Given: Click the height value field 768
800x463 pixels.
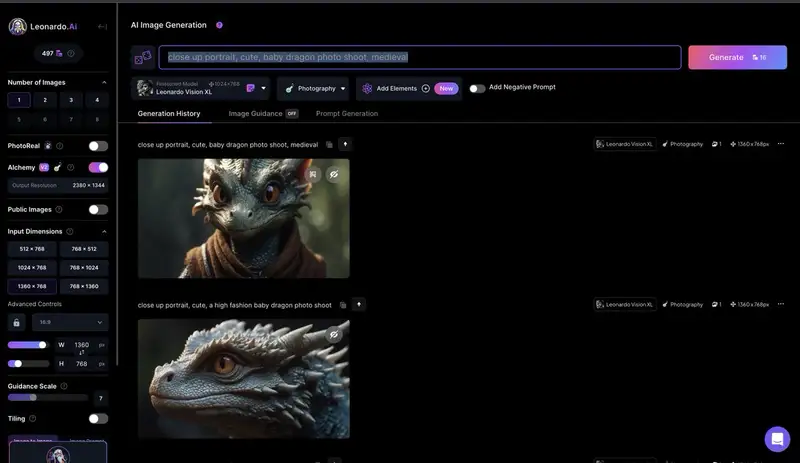Looking at the screenshot, I should click(x=82, y=363).
